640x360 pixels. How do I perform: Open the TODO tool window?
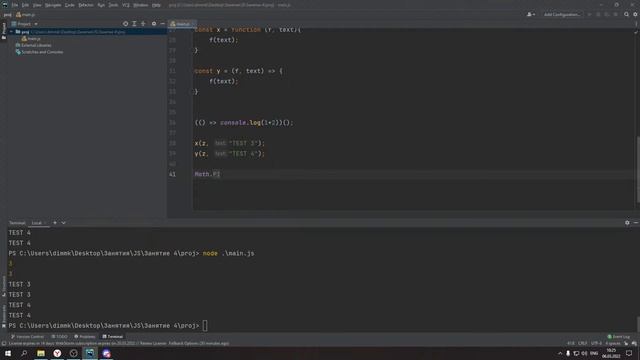tap(60, 337)
